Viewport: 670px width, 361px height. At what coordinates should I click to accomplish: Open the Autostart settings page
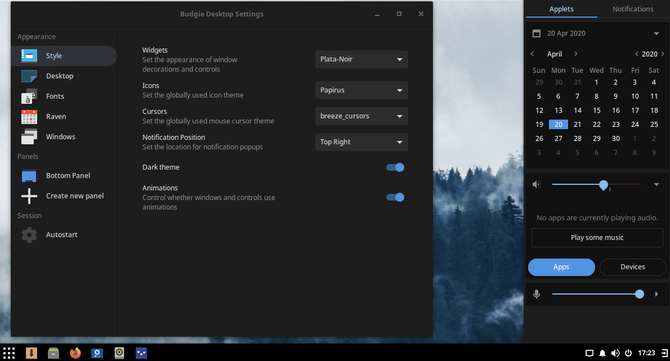pos(64,235)
